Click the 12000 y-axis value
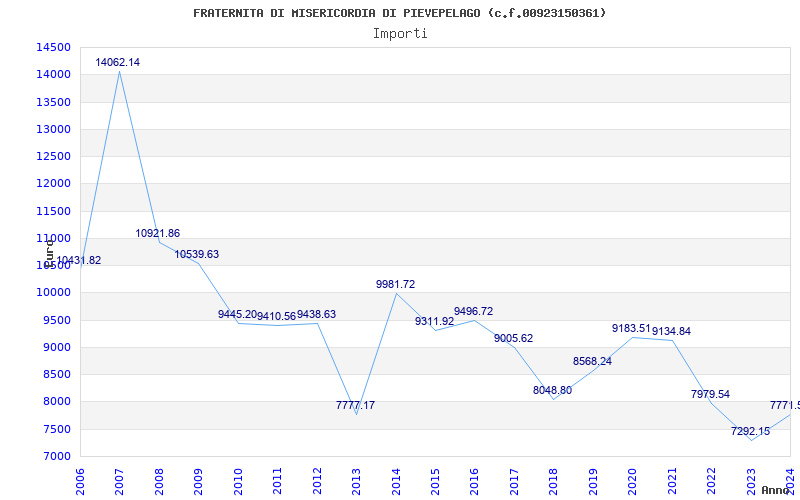 [53, 184]
